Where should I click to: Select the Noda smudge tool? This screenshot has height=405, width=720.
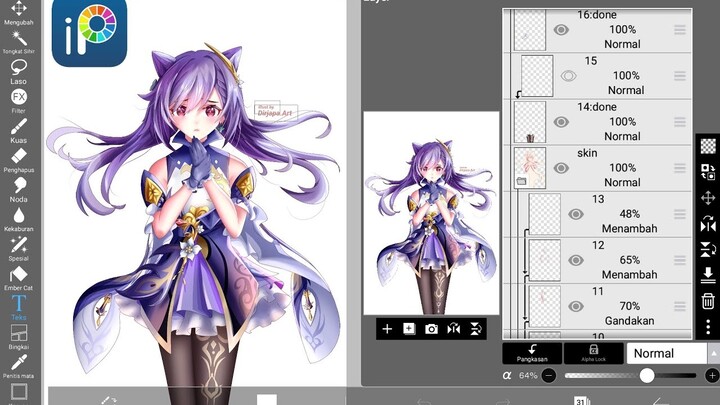point(18,190)
